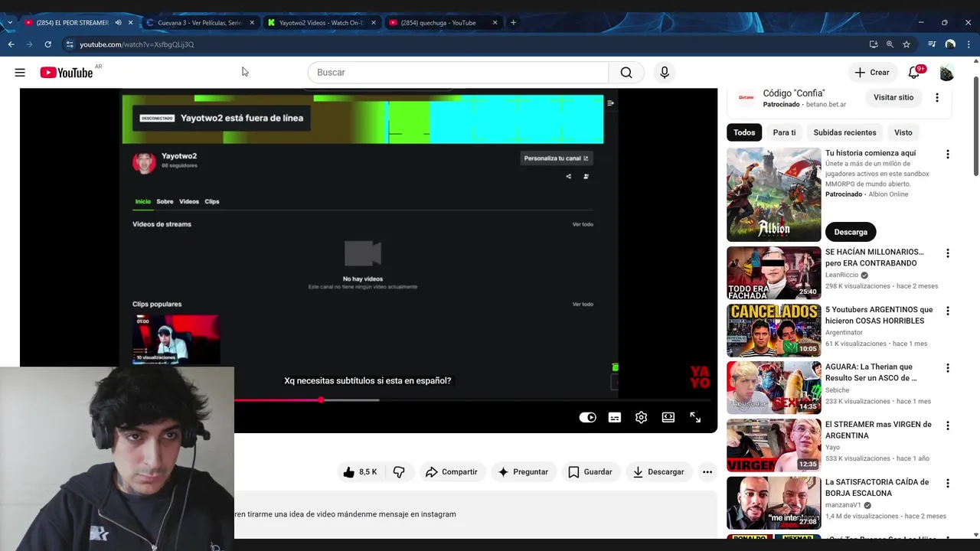Image resolution: width=980 pixels, height=551 pixels.
Task: Reload the page
Action: [47, 44]
